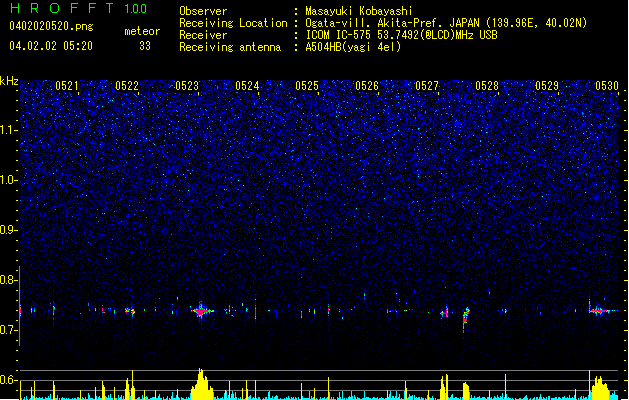Image resolution: width=629 pixels, height=400 pixels.
Task: Click the kHz axis unit label
Action: pyautogui.click(x=9, y=81)
